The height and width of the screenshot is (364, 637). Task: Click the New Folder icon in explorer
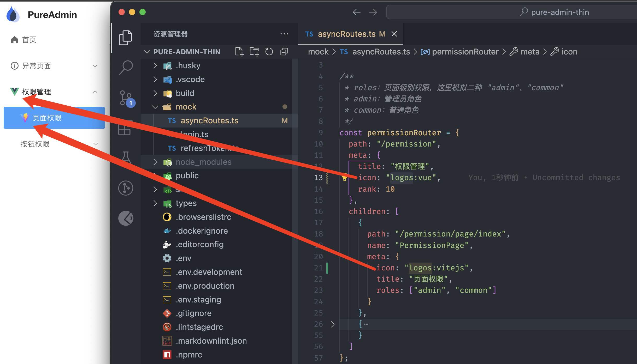click(254, 52)
